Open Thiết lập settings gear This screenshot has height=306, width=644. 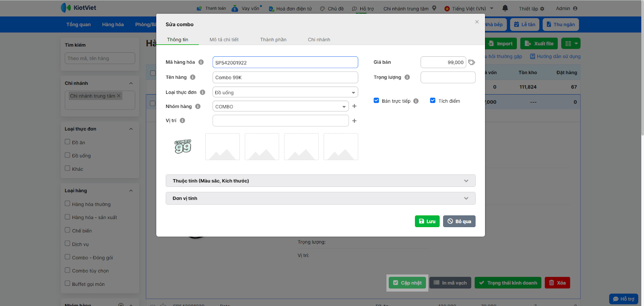tap(542, 8)
